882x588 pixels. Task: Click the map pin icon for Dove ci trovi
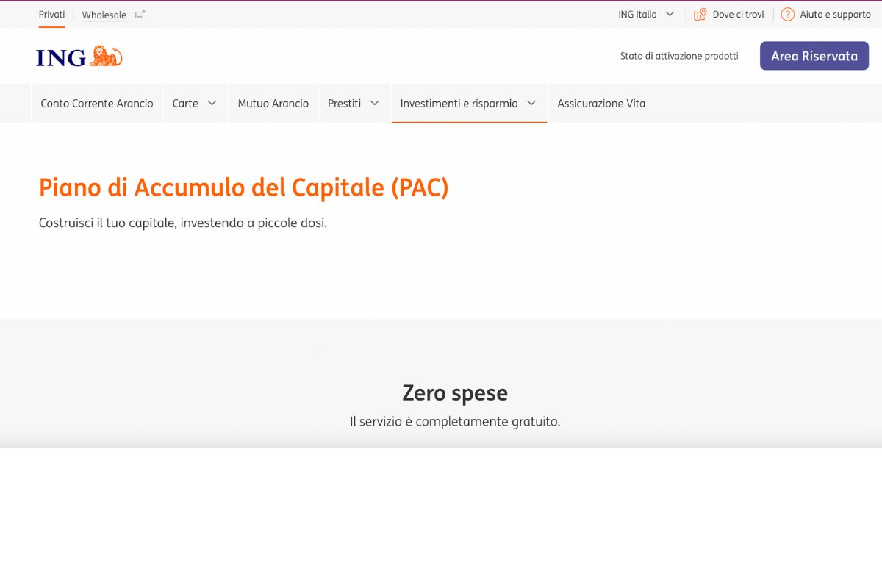(x=700, y=15)
